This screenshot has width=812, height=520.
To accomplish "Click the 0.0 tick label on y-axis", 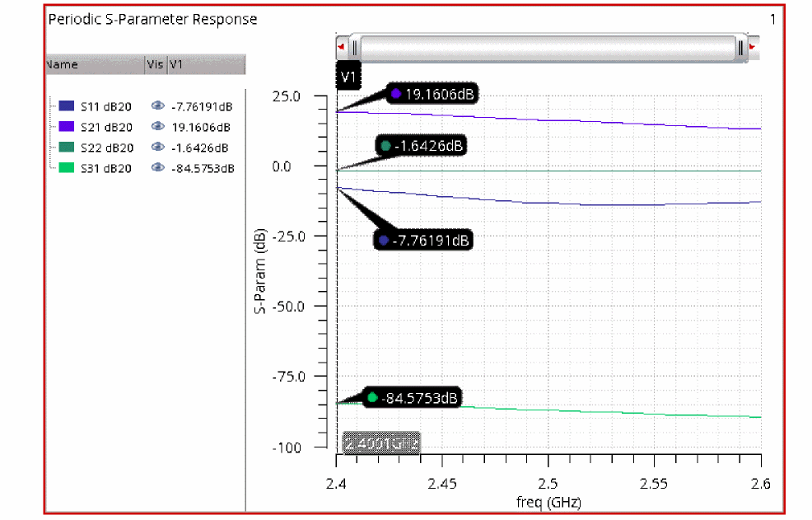I will tap(282, 166).
